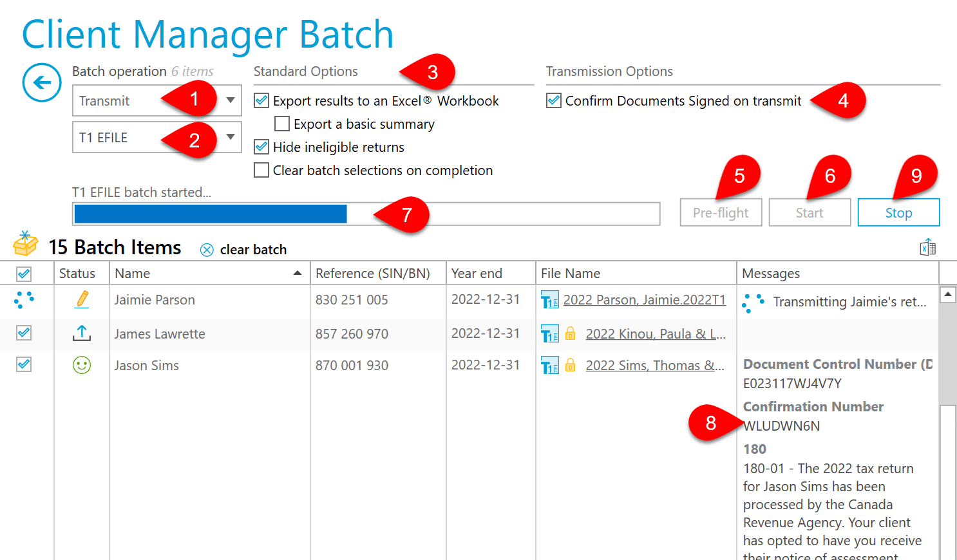Screen dimensions: 957x560
Task: Click the T1 file icon for Parson, Jaimie
Action: coord(550,300)
